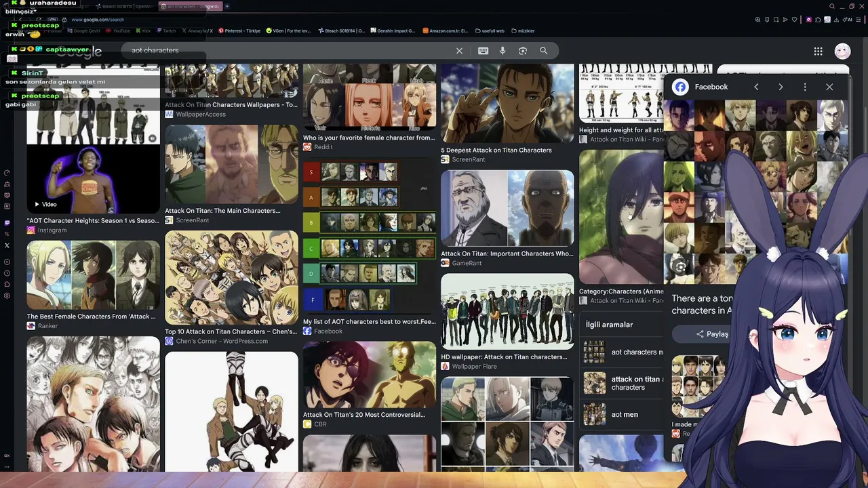The width and height of the screenshot is (868, 488).
Task: Open the character grid image in Facebook preview
Action: 755,192
